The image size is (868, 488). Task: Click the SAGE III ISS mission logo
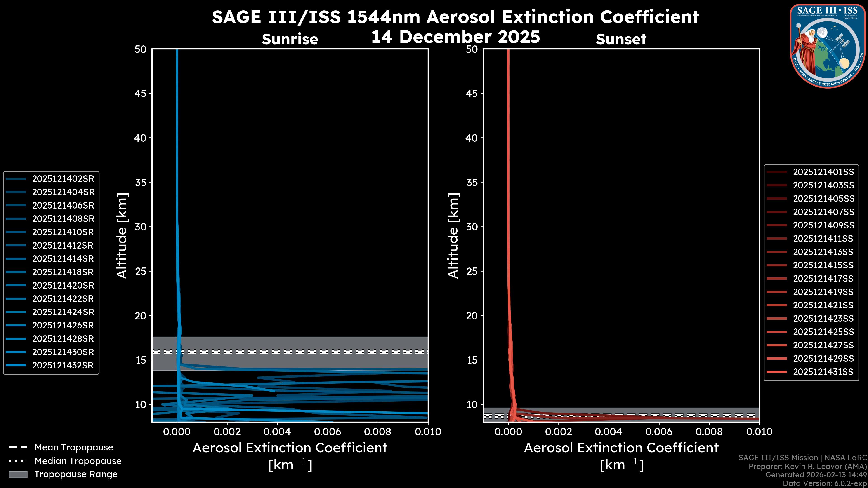click(828, 47)
